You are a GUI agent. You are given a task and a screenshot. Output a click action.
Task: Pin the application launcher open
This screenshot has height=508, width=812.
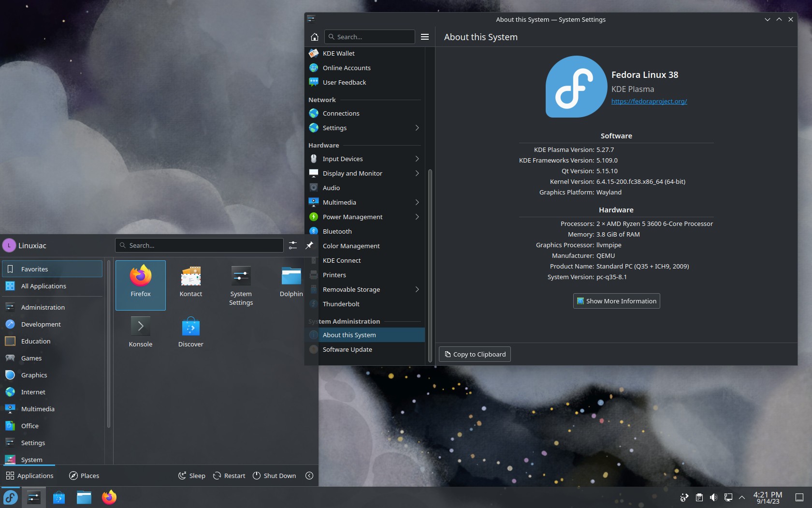point(309,245)
